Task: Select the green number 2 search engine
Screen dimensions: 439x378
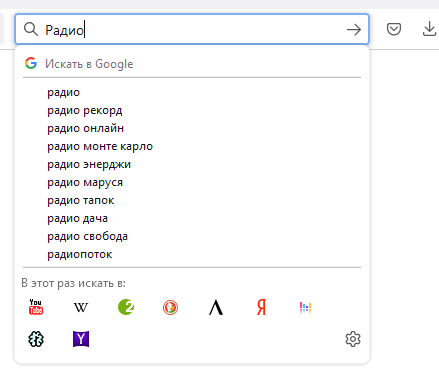Action: [126, 307]
